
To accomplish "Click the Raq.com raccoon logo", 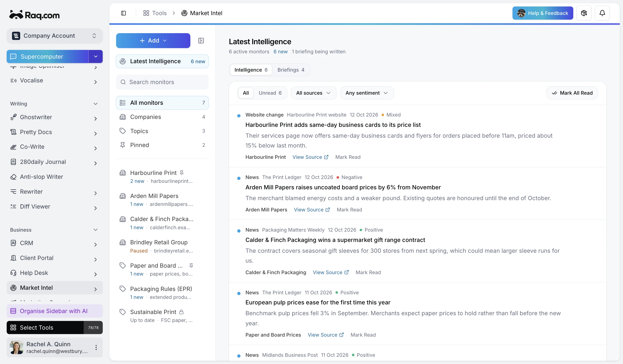I will tap(34, 15).
